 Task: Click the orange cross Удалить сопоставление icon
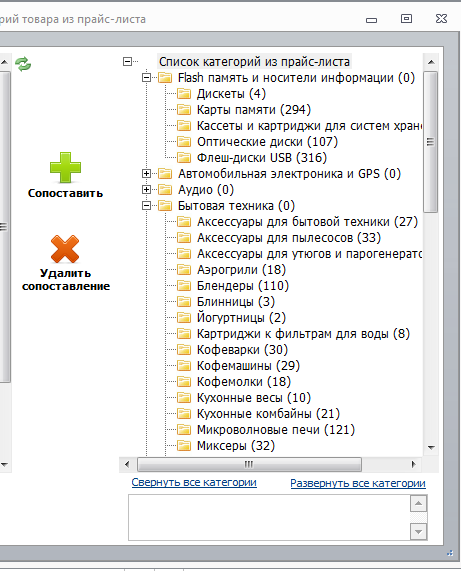65,249
